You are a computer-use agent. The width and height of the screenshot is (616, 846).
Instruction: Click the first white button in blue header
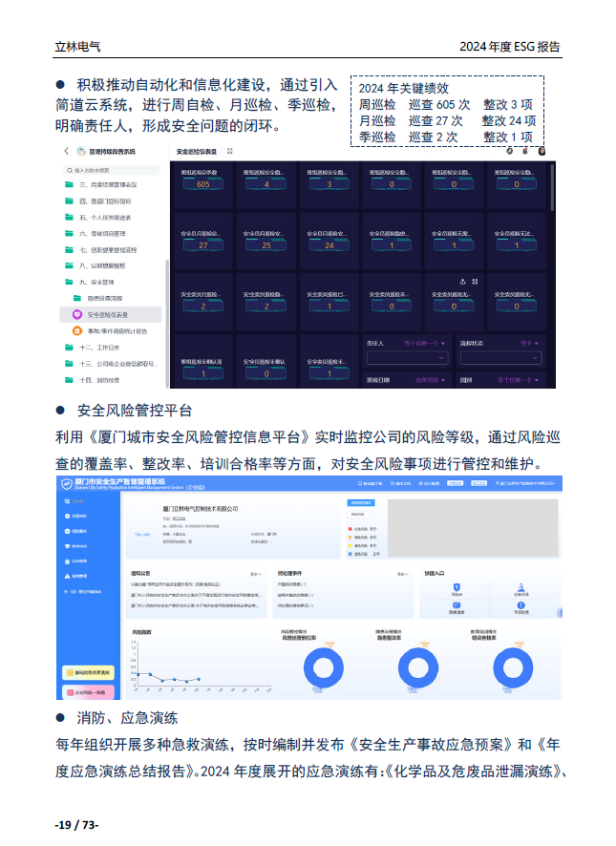point(456,483)
